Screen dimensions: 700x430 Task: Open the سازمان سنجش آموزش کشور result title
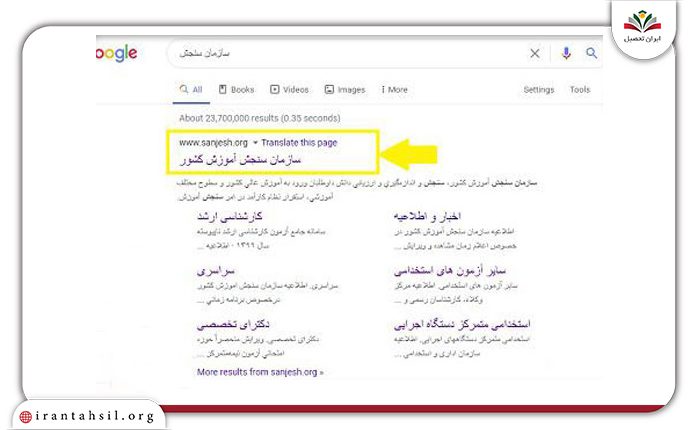tap(241, 159)
